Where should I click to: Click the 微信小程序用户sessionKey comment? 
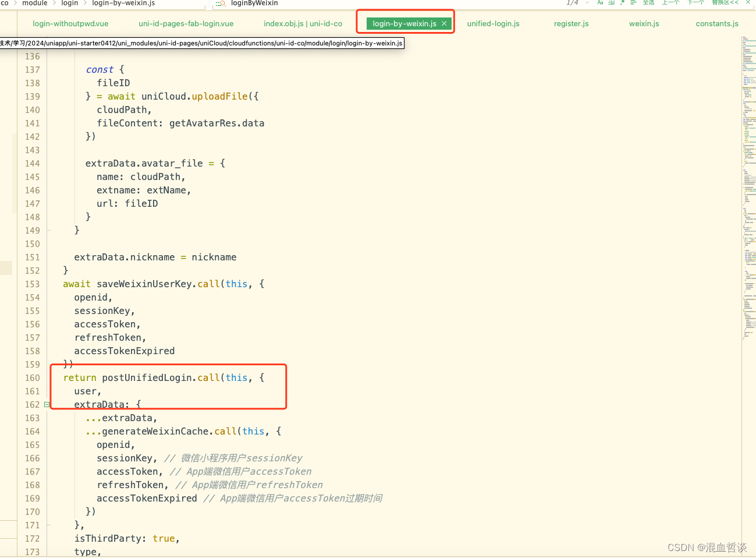point(233,458)
